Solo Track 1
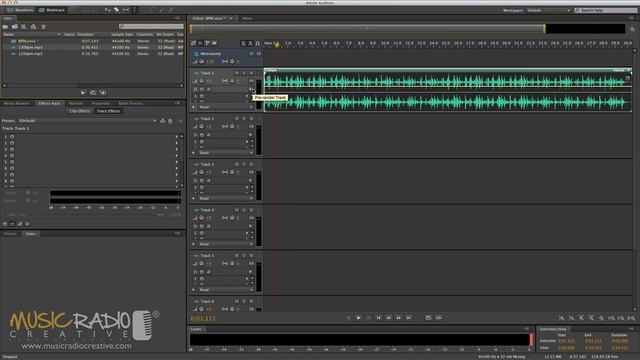Viewport: 640px width, 360px height. (x=244, y=73)
